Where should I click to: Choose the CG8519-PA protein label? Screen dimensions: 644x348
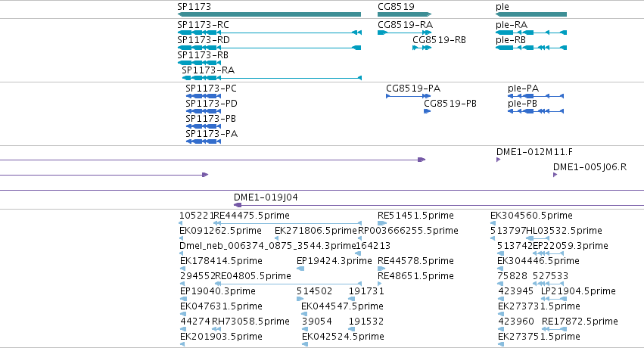[413, 89]
